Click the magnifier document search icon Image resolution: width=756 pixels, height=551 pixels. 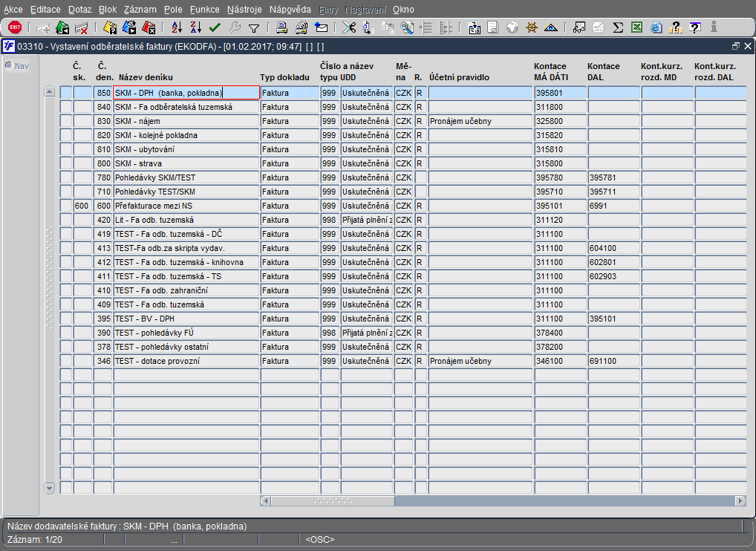tap(407, 28)
